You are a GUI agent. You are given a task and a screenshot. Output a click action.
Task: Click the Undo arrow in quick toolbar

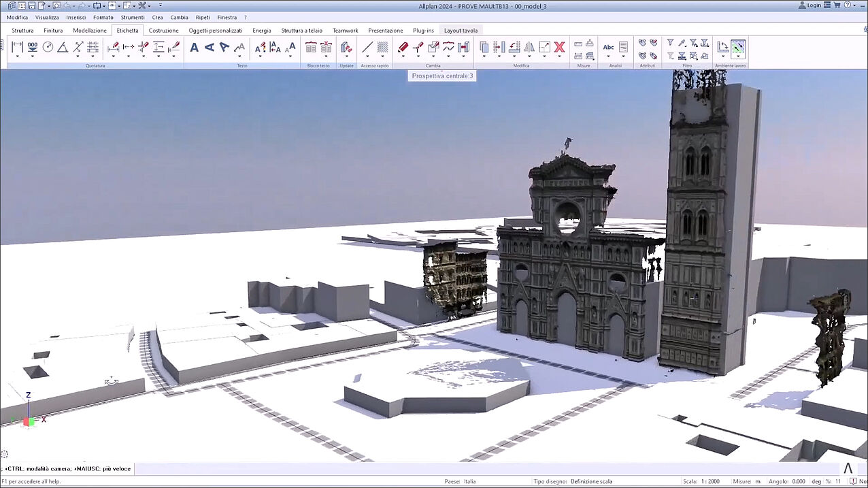(66, 5)
